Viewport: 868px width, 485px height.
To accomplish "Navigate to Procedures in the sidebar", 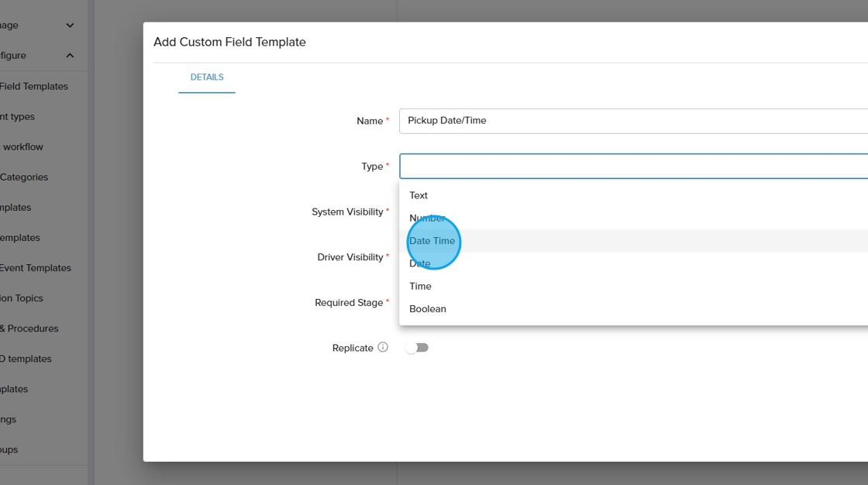I will pos(29,328).
